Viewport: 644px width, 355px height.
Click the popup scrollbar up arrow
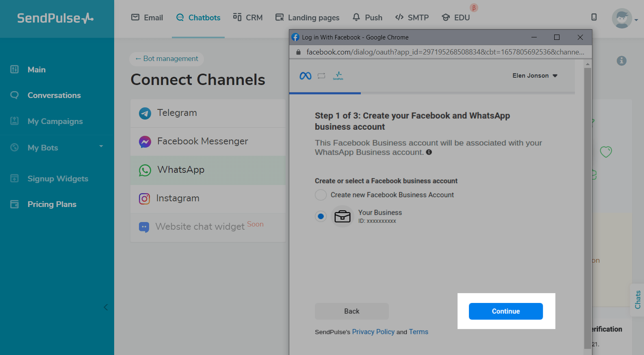tap(588, 64)
